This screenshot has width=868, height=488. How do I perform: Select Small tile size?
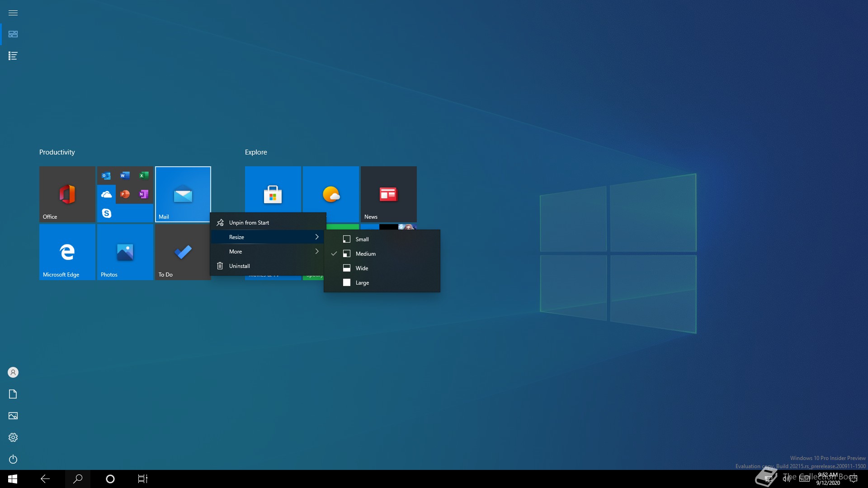click(x=382, y=239)
